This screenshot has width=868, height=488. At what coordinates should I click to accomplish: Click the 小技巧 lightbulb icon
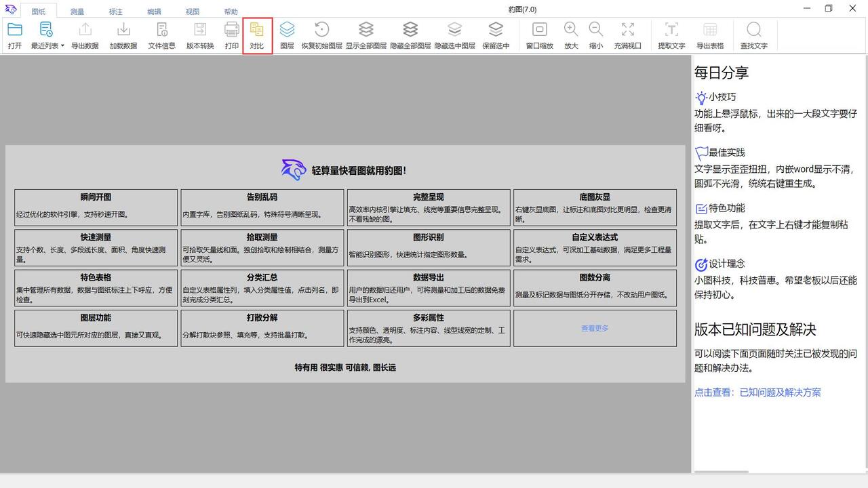pos(701,98)
